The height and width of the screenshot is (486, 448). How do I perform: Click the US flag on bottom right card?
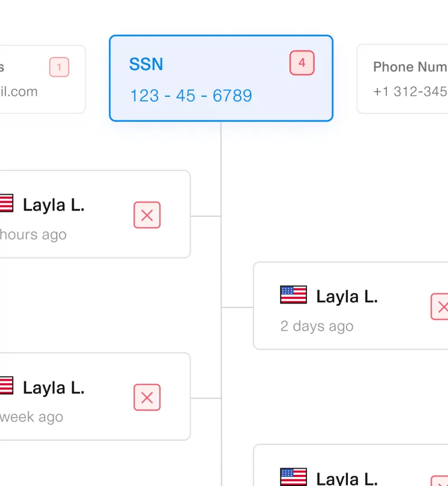(293, 476)
